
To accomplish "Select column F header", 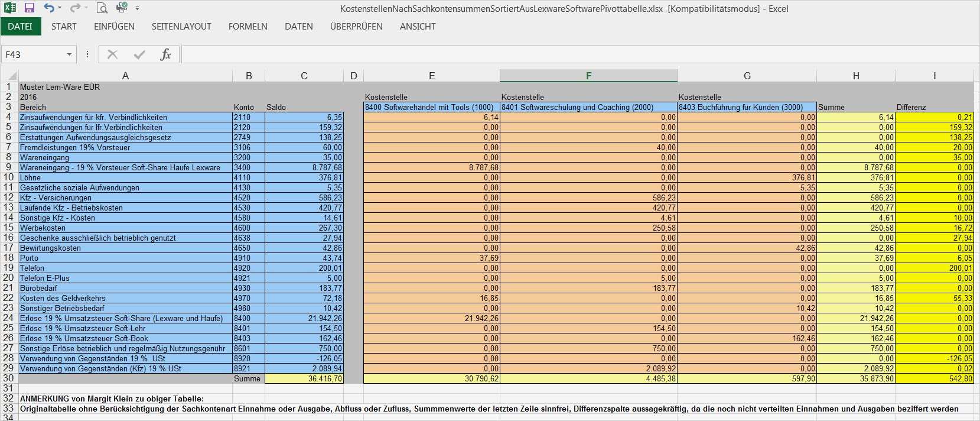I will point(588,76).
